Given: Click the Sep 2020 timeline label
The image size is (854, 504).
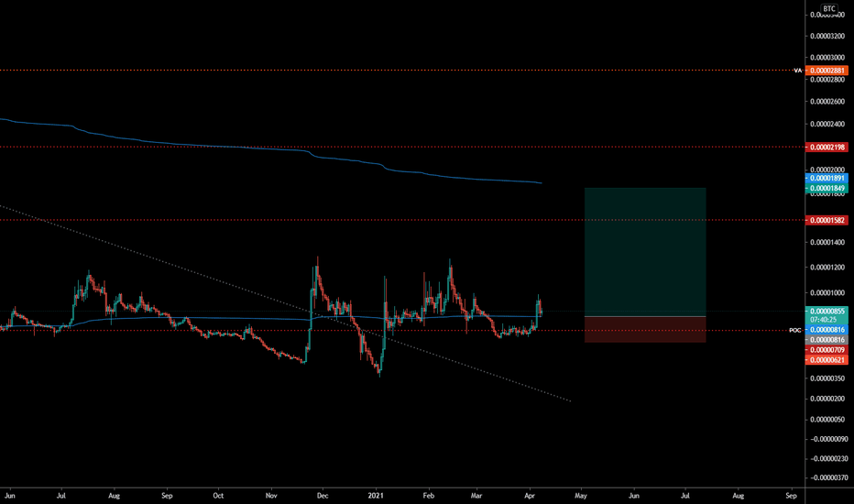Looking at the screenshot, I should click(167, 496).
